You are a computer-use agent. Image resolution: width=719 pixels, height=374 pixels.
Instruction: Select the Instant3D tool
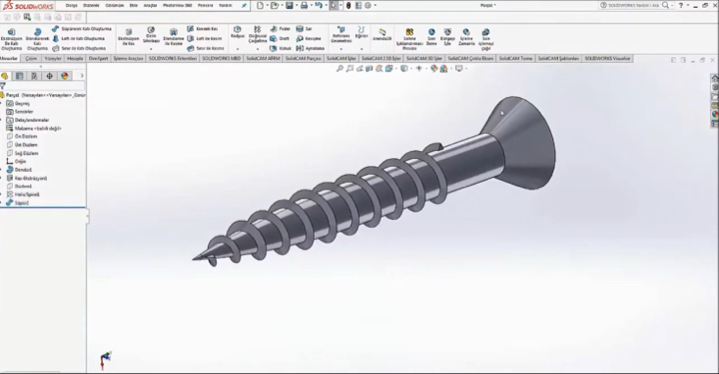[x=382, y=35]
